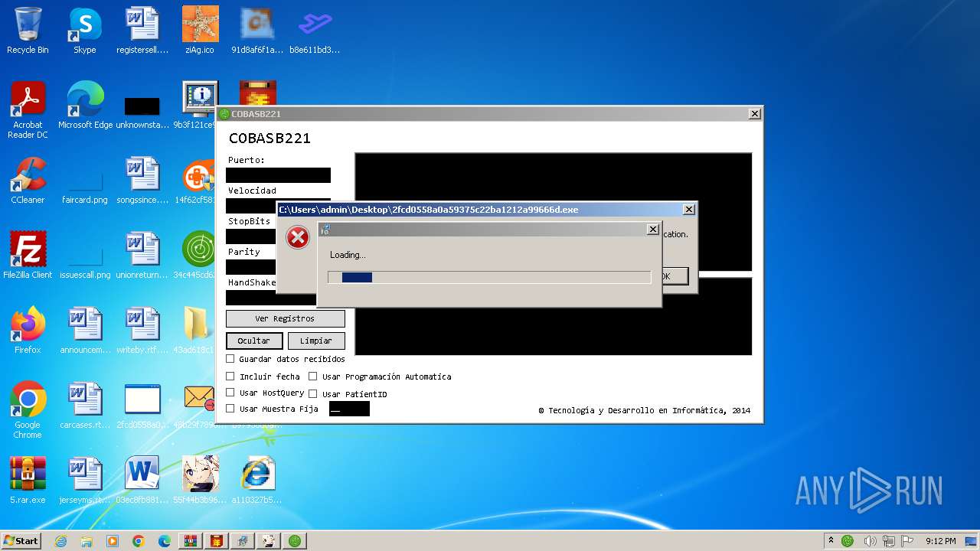980x551 pixels.
Task: Select the jerseyms.rtf document icon
Action: (85, 480)
